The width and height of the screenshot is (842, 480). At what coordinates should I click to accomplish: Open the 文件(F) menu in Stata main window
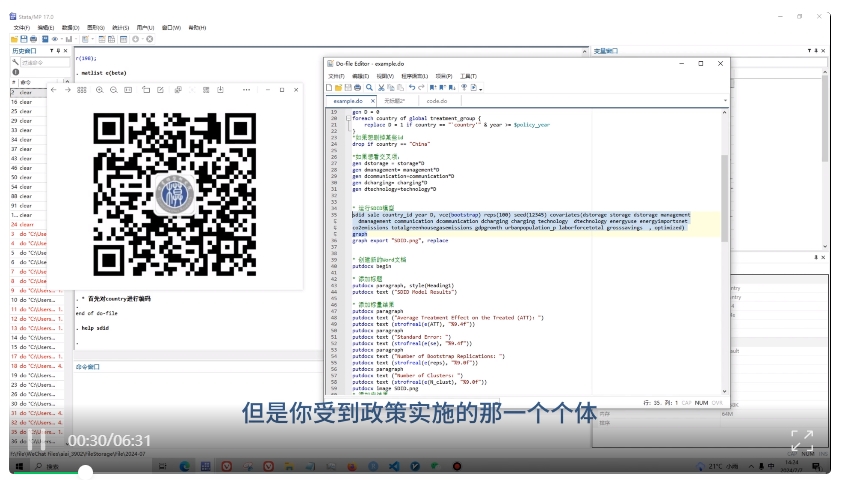[x=21, y=27]
